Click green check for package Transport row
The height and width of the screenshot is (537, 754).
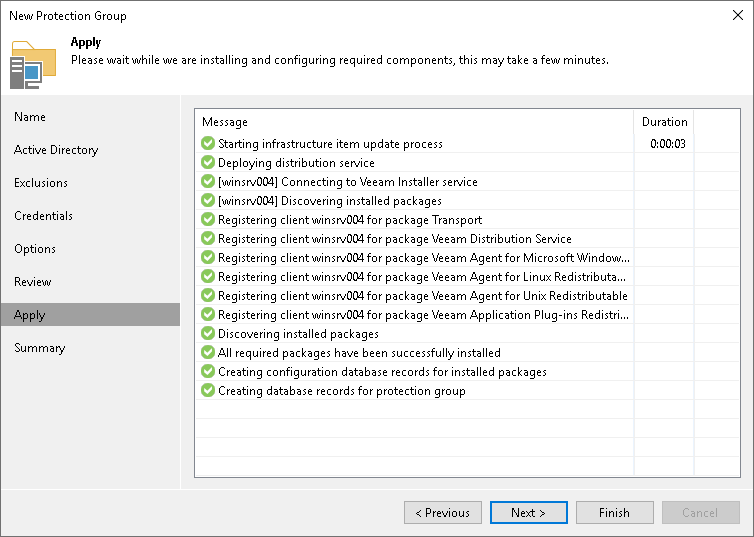(x=208, y=219)
